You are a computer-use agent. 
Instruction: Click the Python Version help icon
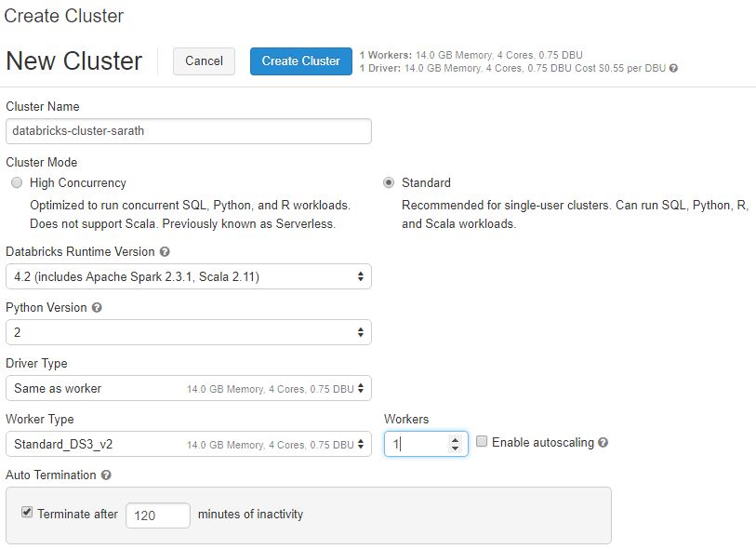[x=95, y=307]
